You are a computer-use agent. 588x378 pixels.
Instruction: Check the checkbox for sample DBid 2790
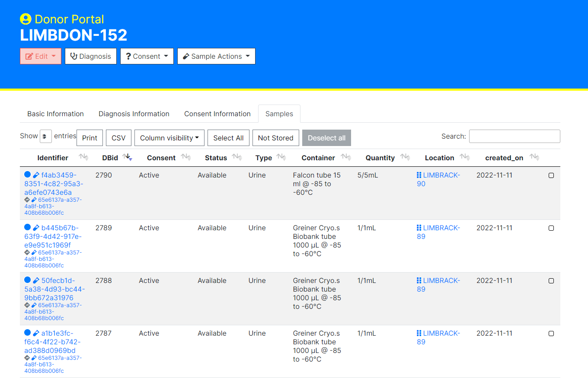tap(551, 175)
